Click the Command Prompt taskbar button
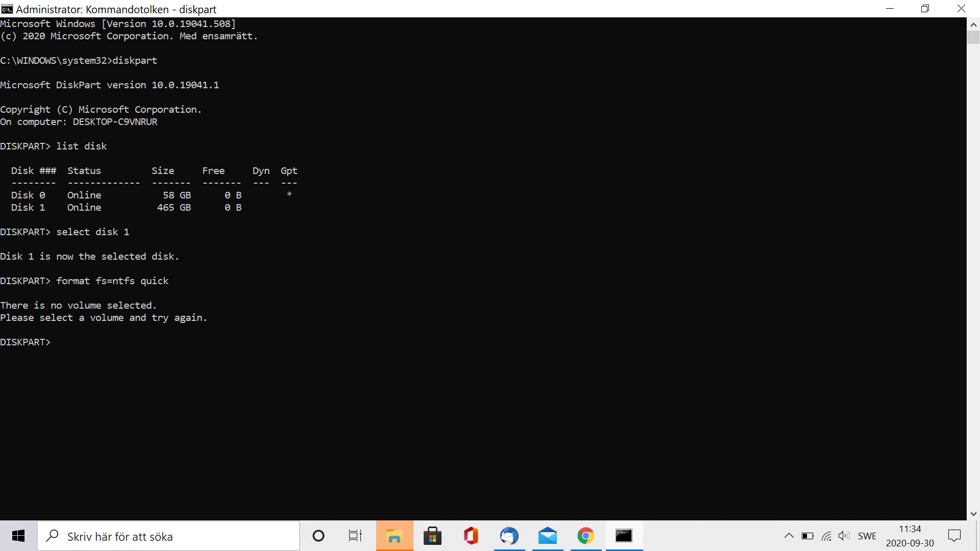The width and height of the screenshot is (980, 551). (624, 536)
